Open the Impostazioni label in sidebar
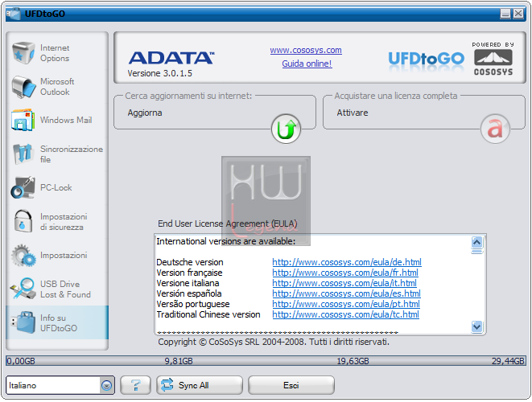This screenshot has height=402, width=532. [64, 255]
